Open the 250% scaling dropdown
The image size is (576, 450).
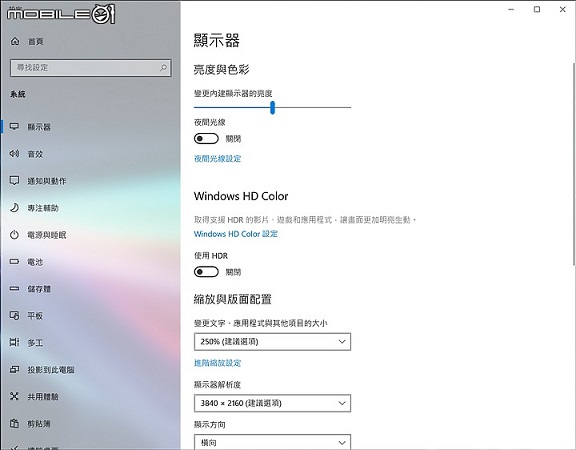272,342
